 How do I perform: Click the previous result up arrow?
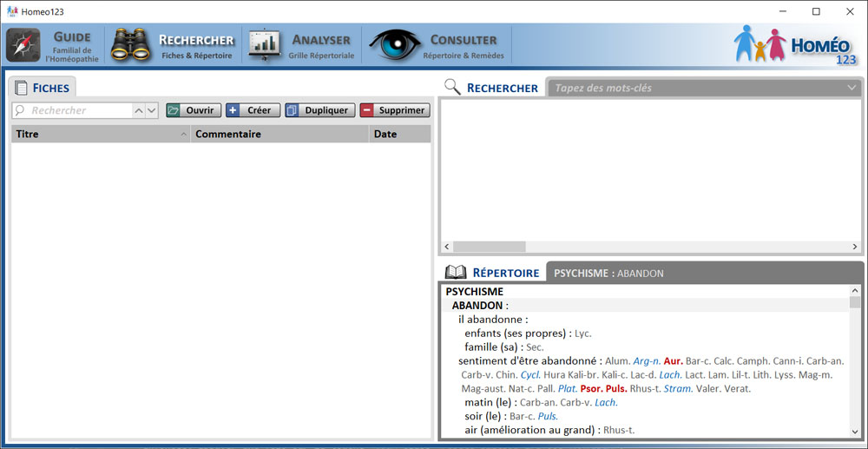[139, 110]
